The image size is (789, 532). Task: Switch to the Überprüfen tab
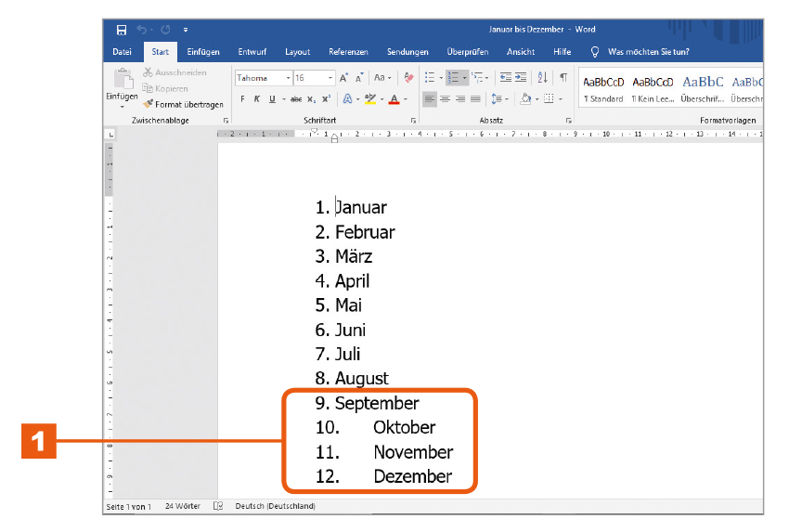click(468, 52)
